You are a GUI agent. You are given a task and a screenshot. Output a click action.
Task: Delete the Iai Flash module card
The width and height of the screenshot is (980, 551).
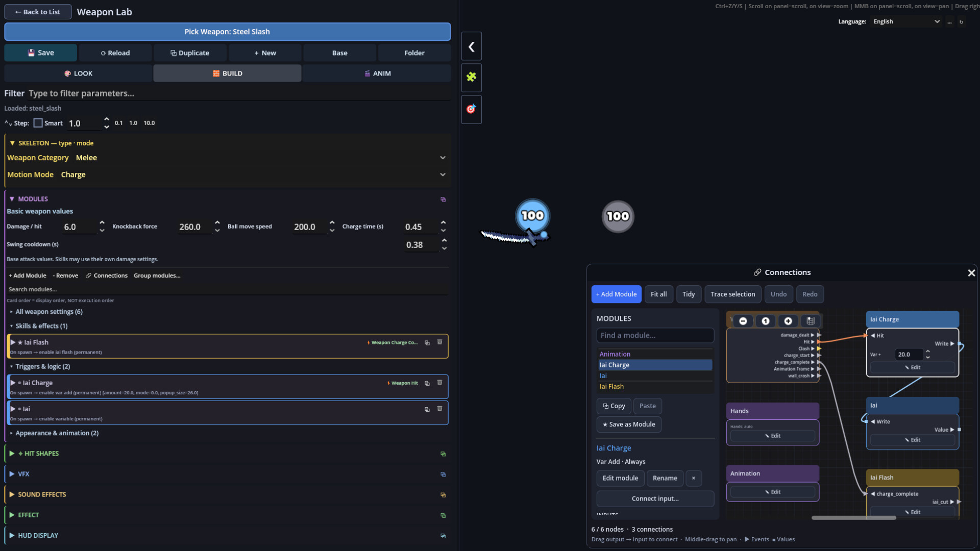439,342
